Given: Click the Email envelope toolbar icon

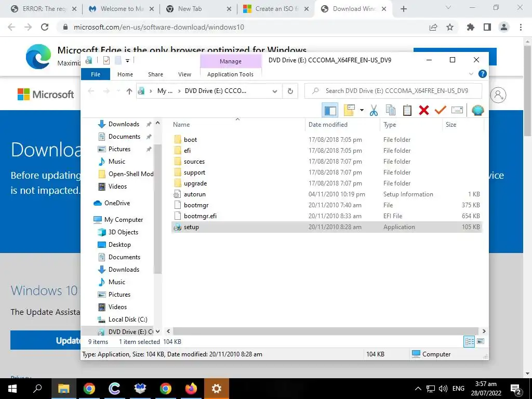Looking at the screenshot, I should (x=457, y=110).
